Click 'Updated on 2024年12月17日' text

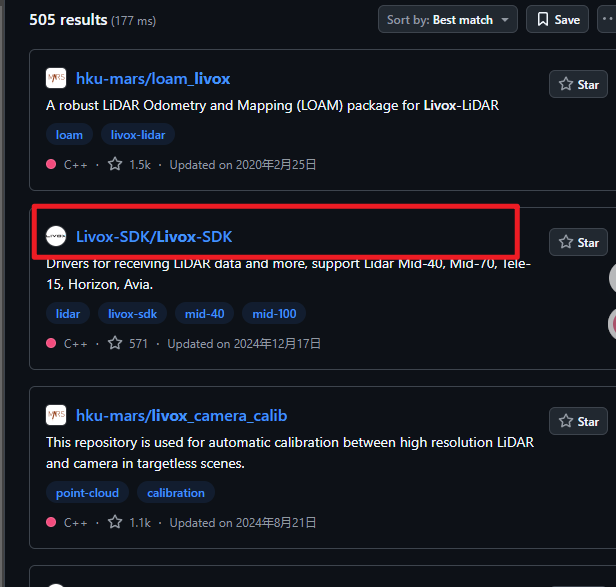244,344
